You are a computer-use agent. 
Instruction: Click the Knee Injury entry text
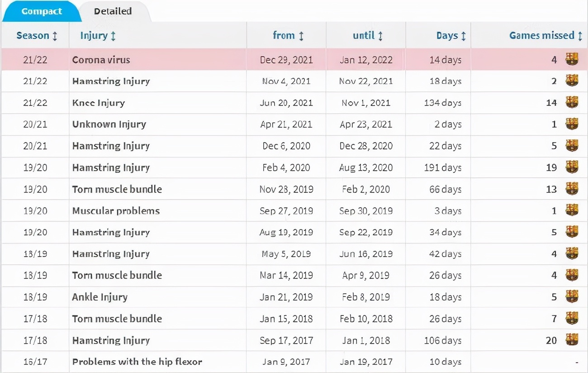[98, 103]
